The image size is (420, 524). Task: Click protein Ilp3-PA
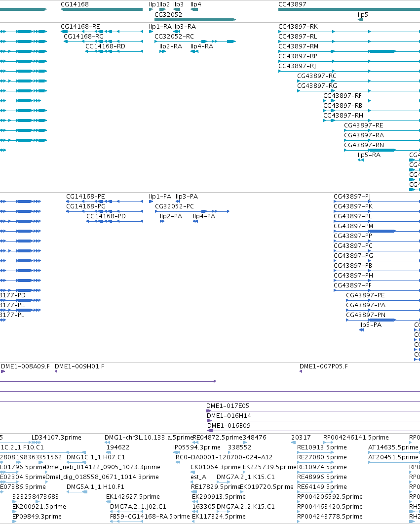click(x=187, y=197)
